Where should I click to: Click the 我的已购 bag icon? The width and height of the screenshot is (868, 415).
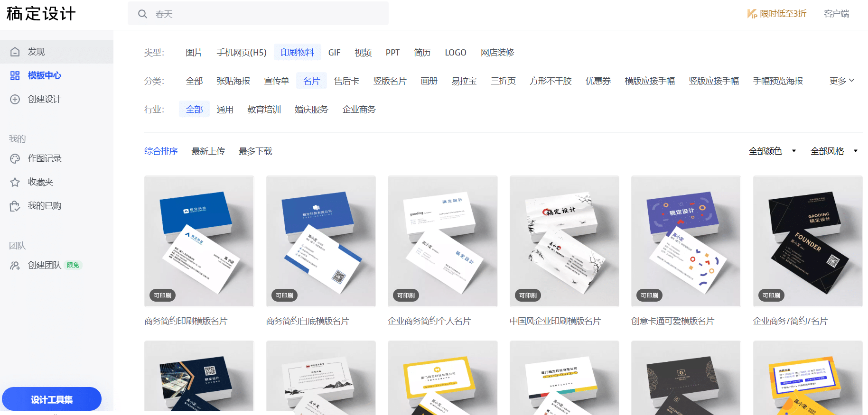point(15,206)
